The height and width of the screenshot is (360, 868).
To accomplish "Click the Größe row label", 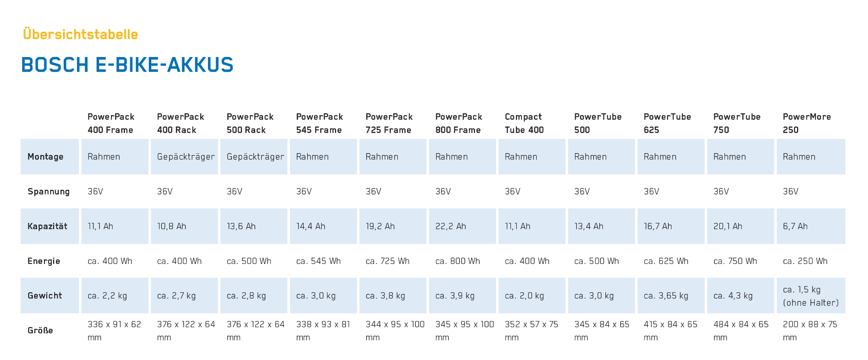I will (40, 330).
